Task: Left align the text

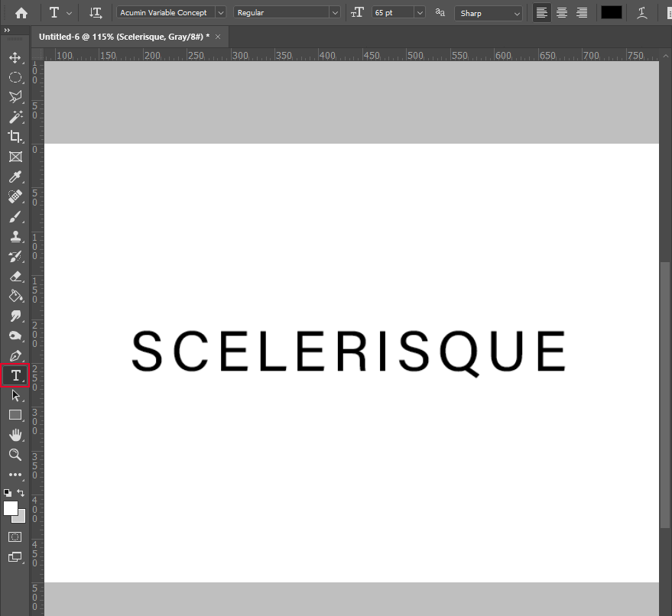Action: click(x=542, y=13)
